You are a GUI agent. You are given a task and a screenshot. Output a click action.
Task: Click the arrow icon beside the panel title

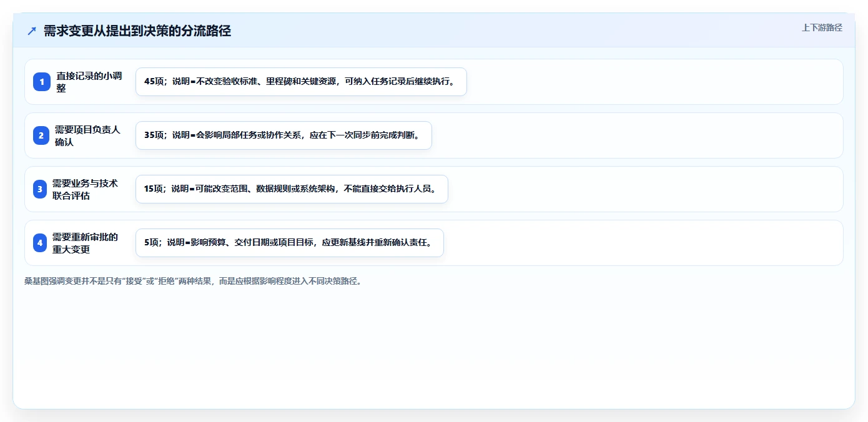coord(32,31)
